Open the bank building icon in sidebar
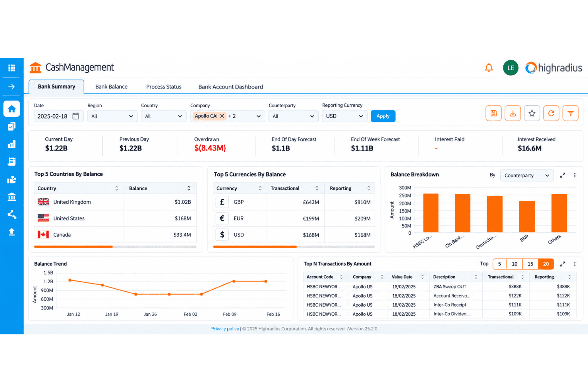588x392 pixels. (12, 197)
